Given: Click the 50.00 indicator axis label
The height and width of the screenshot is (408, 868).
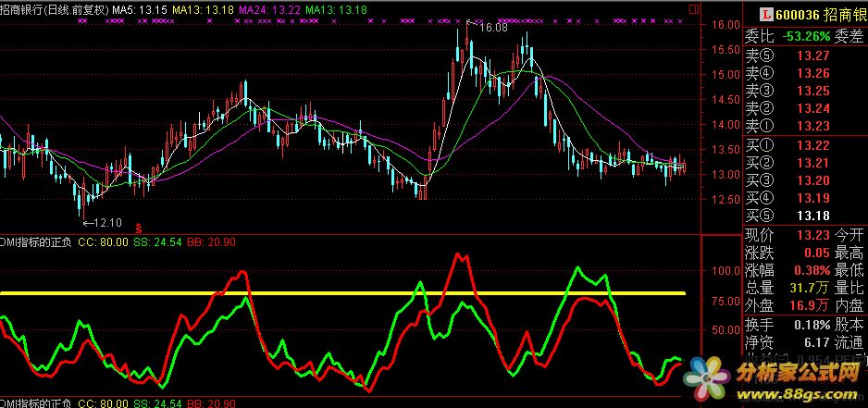Looking at the screenshot, I should click(725, 331).
